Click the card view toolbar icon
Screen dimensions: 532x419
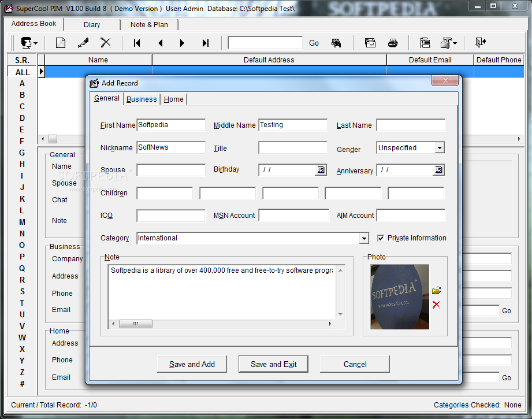pyautogui.click(x=370, y=43)
